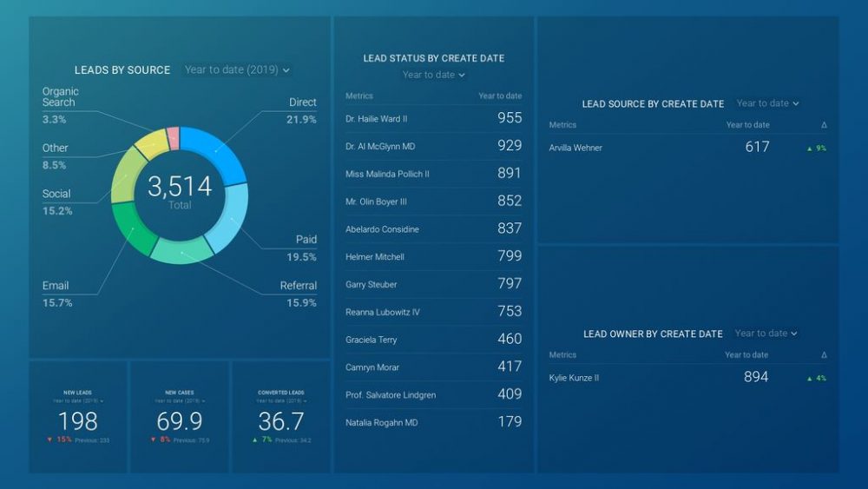Click the delta symbol in Lead Source header
868x489 pixels.
coord(824,125)
